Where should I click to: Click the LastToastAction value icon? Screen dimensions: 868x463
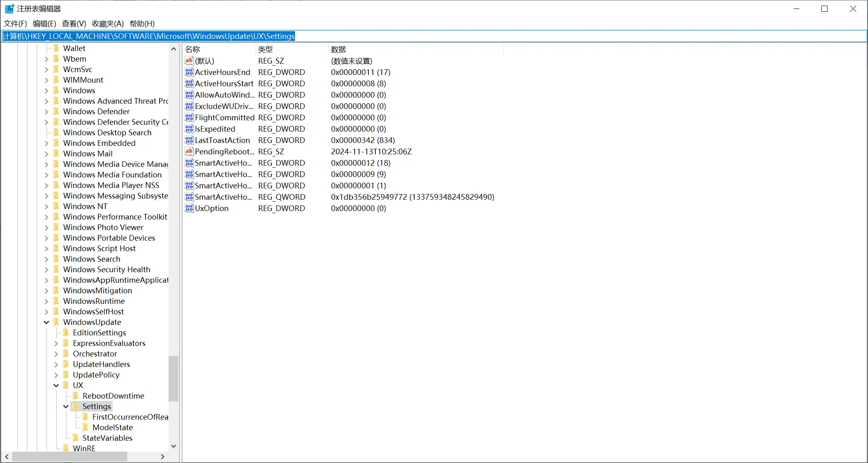click(189, 140)
